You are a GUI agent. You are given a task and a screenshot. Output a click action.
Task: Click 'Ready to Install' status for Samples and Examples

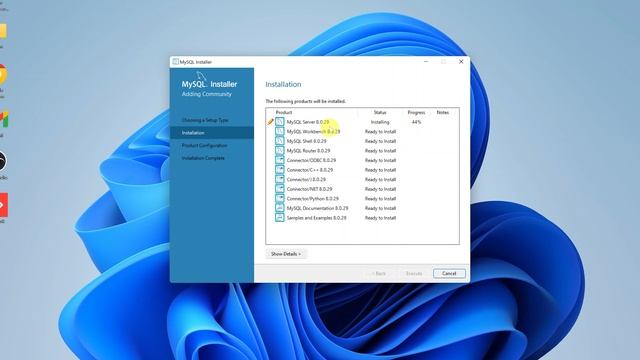click(380, 218)
